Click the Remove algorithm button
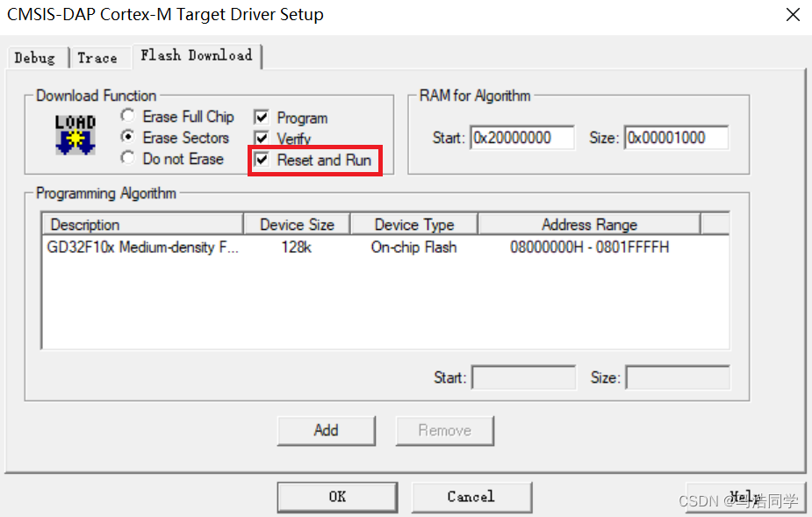The height and width of the screenshot is (517, 812). tap(445, 430)
